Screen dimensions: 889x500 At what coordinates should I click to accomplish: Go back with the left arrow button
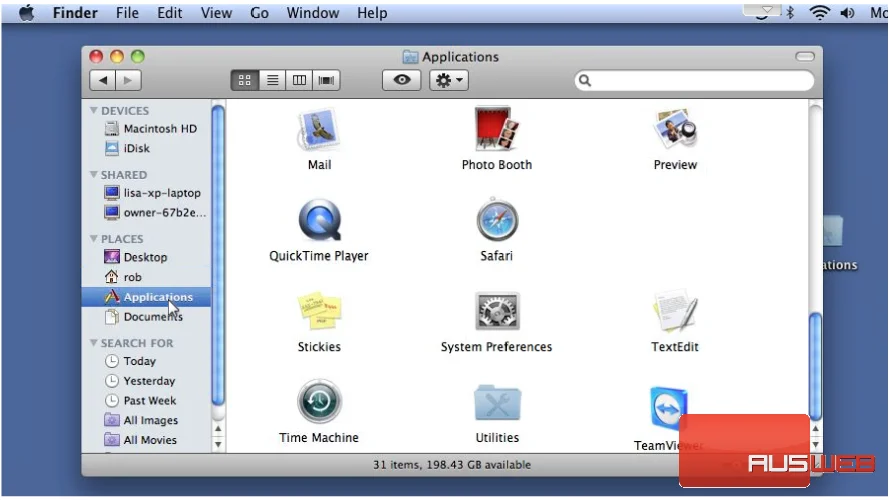point(103,80)
